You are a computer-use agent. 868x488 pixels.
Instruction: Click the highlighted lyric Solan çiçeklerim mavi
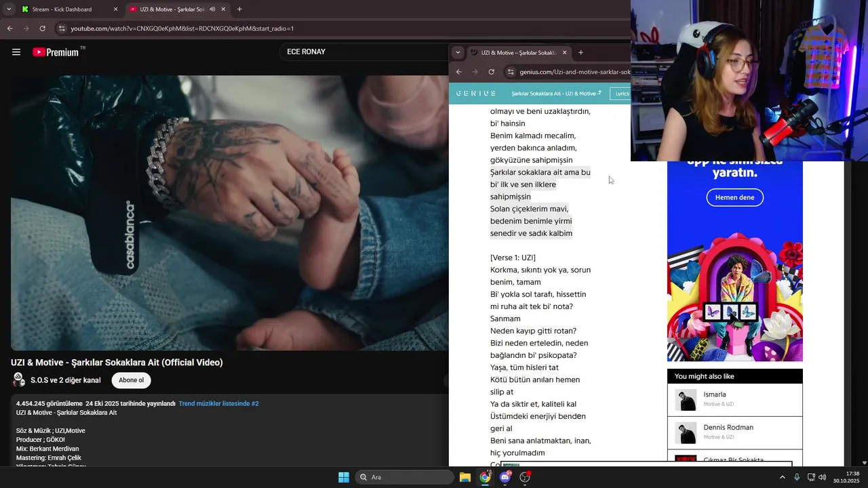tap(529, 209)
